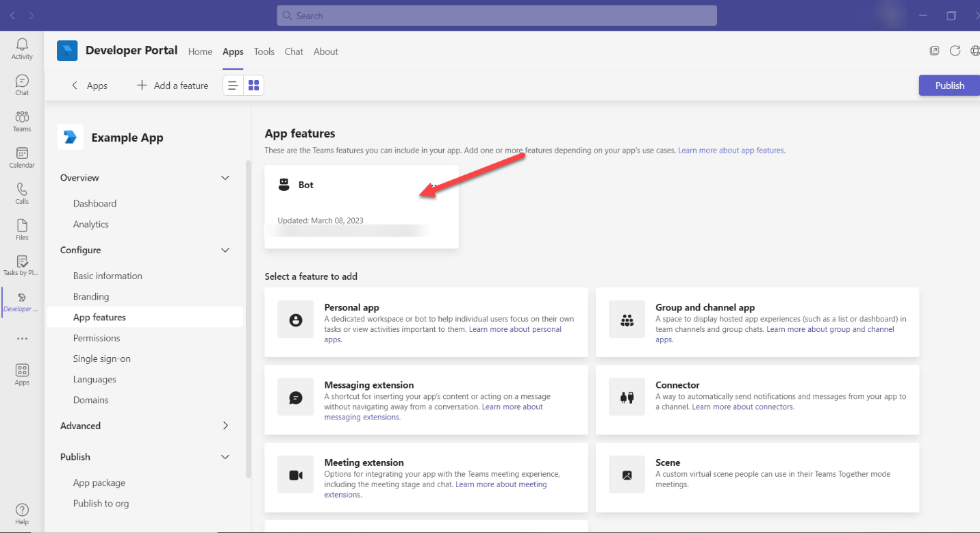Click Scene icon tile
Viewport: 980px width, 533px height.
click(627, 475)
